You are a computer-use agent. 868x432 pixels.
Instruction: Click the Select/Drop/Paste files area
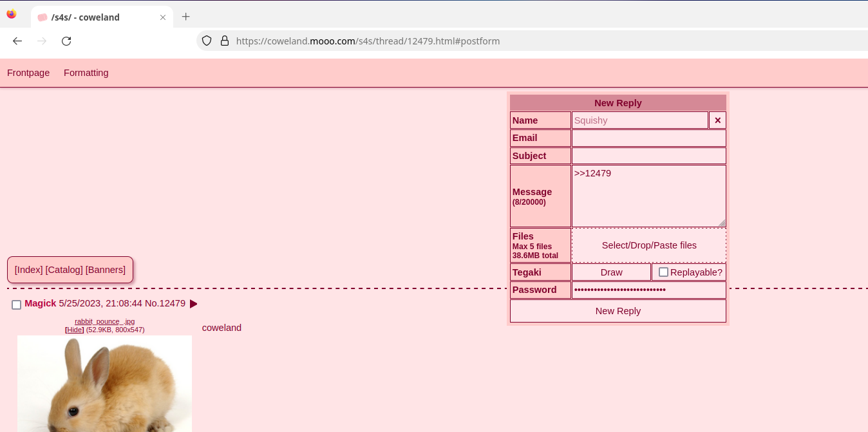648,245
